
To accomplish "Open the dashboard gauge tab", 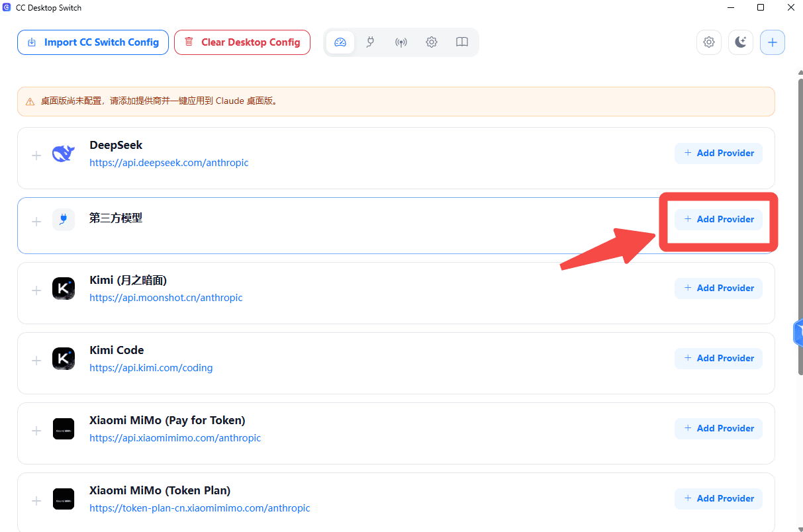I will coord(340,42).
